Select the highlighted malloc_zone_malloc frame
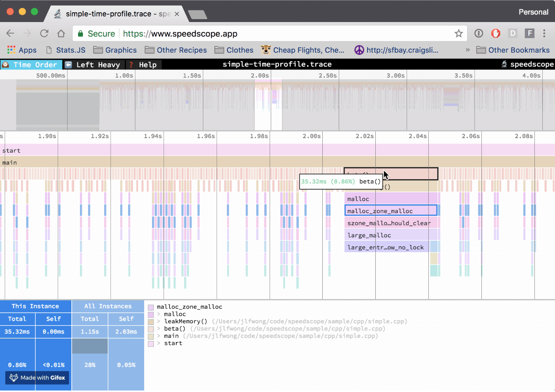Screen dimensions: 555x392 pyautogui.click(x=391, y=210)
